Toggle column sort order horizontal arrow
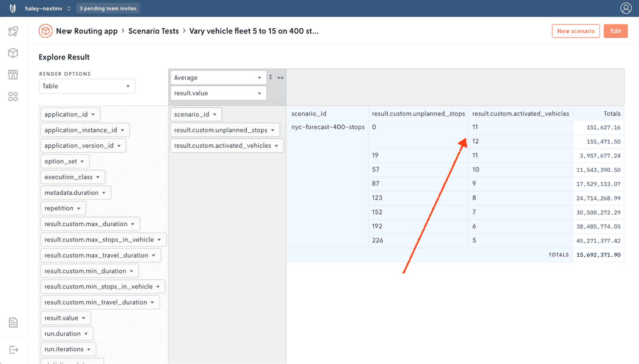Viewport: 639px width, 364px height. click(x=280, y=78)
